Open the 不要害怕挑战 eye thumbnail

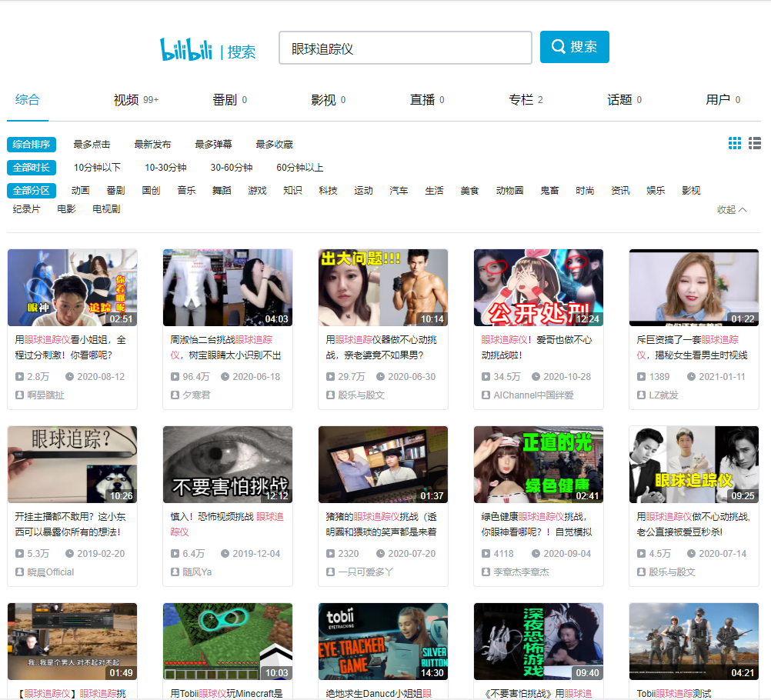[228, 465]
